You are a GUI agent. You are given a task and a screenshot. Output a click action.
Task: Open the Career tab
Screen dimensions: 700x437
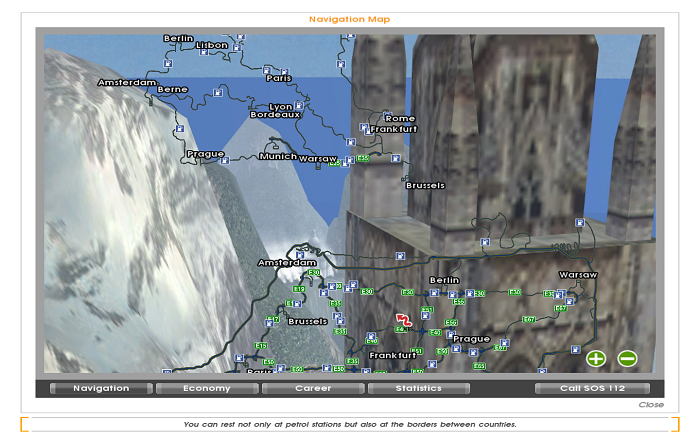click(313, 388)
